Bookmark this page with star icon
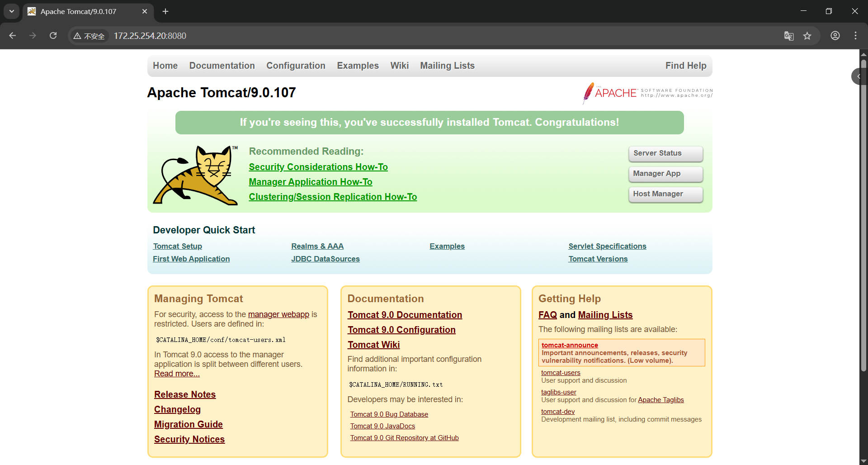The width and height of the screenshot is (868, 465). [x=807, y=36]
